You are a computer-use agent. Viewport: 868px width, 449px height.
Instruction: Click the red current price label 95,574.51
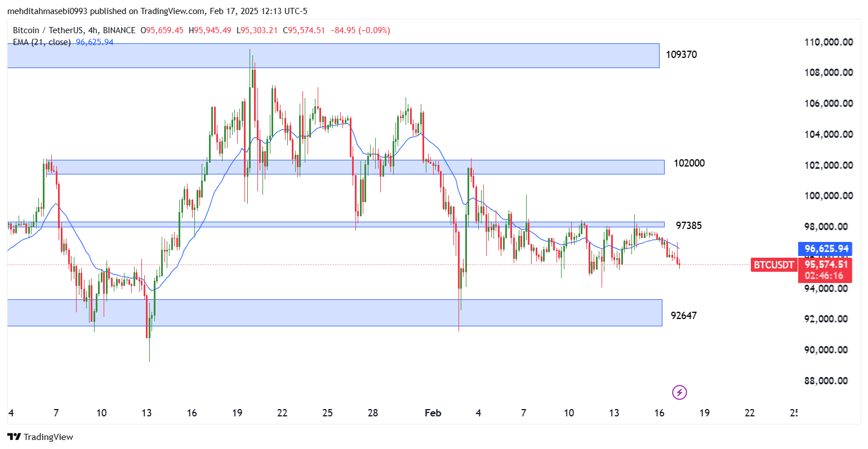[826, 264]
